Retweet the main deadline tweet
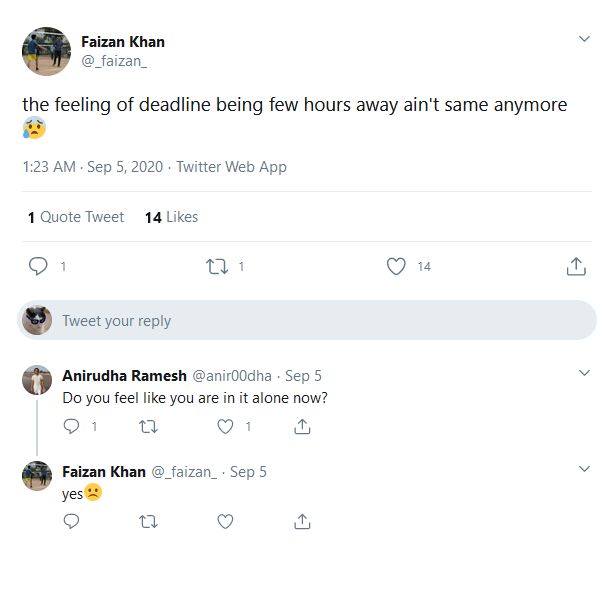Screen dimensions: 612x590 pos(216,267)
